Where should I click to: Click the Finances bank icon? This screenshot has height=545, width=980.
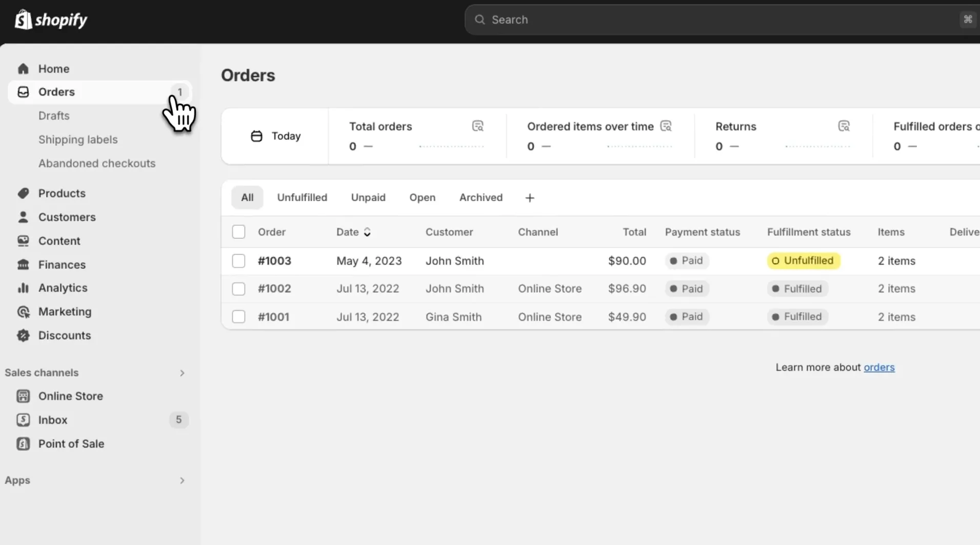pyautogui.click(x=23, y=265)
